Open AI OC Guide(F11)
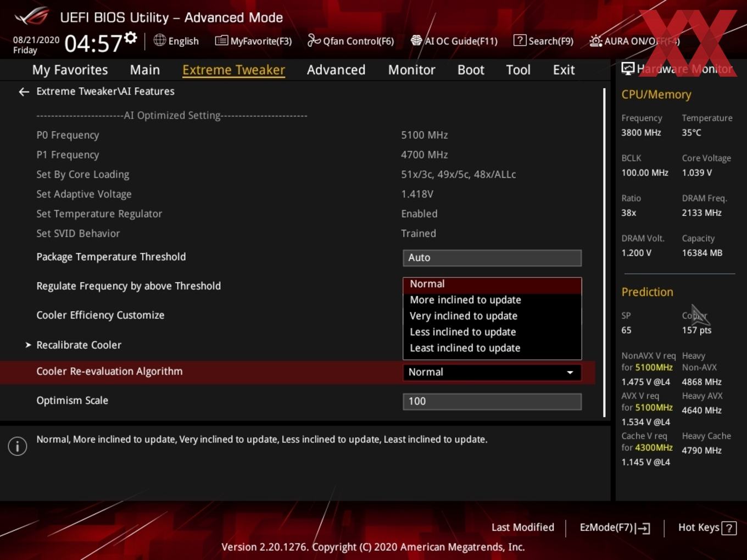 tap(454, 41)
